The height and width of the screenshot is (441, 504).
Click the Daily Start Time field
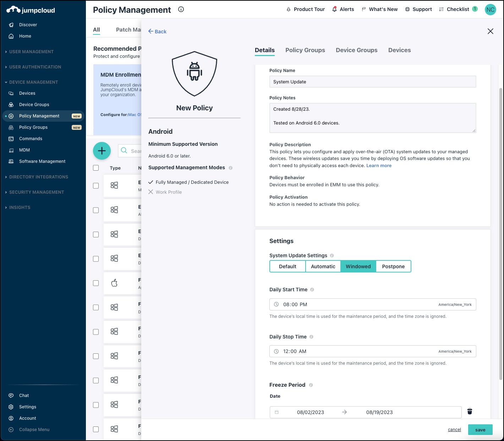[372, 304]
